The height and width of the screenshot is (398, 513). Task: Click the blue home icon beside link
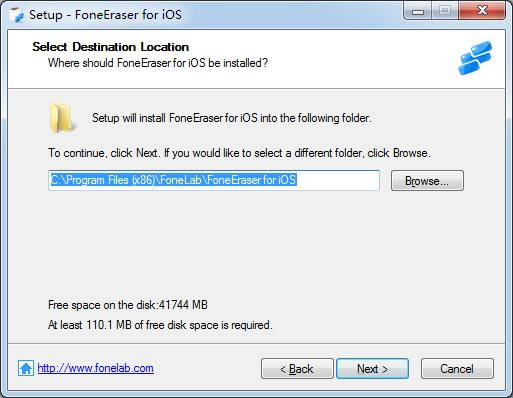coord(26,368)
